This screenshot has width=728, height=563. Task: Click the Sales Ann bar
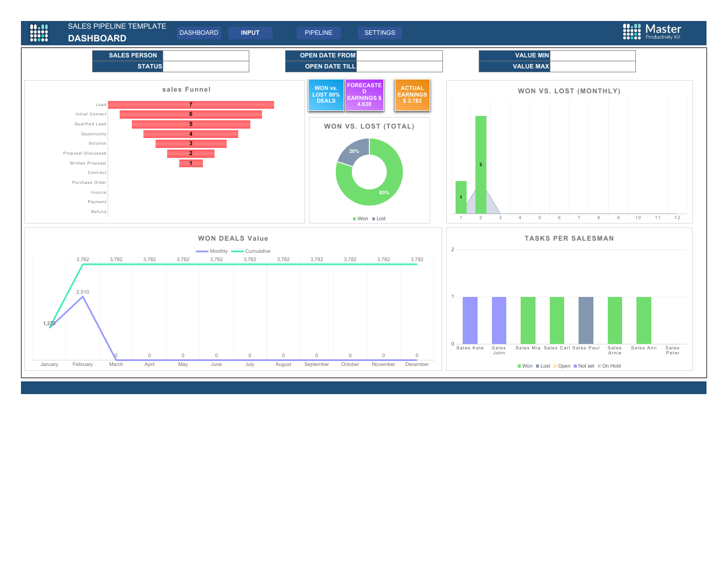[x=644, y=320]
